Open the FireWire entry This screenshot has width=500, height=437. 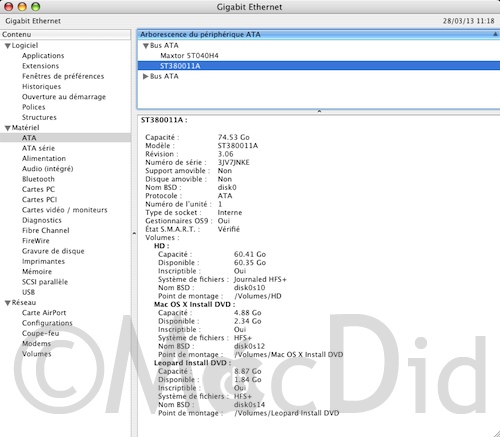[x=35, y=241]
